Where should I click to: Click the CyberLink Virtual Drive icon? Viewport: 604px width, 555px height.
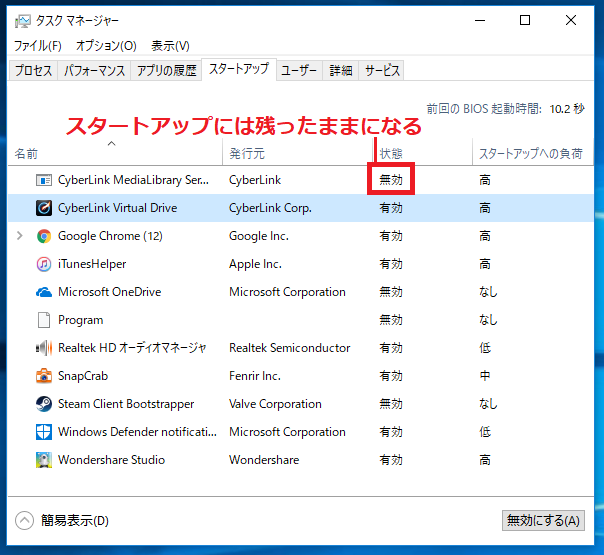click(x=44, y=208)
